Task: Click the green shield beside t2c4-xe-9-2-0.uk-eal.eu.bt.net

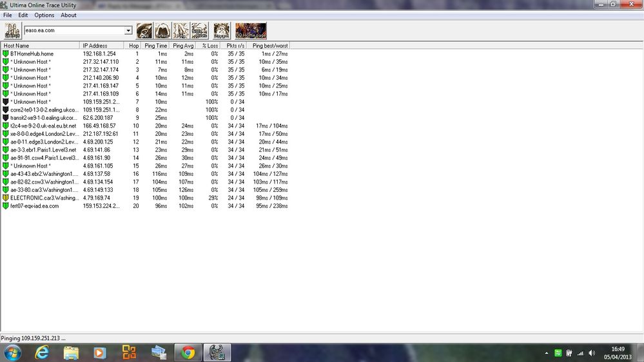Action: 5,126
